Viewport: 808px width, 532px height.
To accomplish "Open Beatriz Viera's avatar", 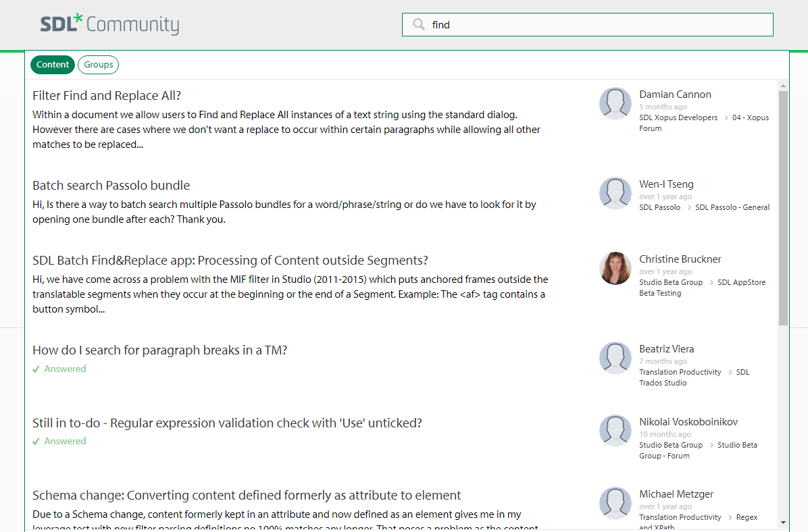I will (x=615, y=358).
